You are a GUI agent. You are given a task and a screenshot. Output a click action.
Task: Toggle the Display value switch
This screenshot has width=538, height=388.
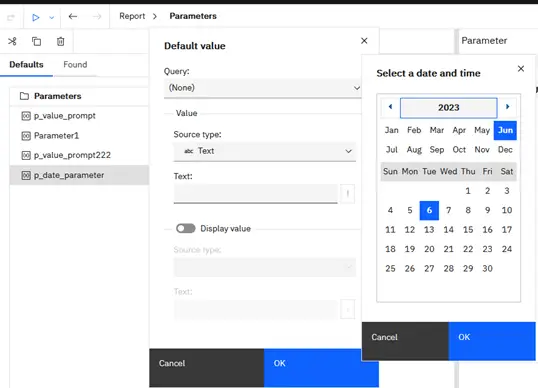(x=186, y=228)
